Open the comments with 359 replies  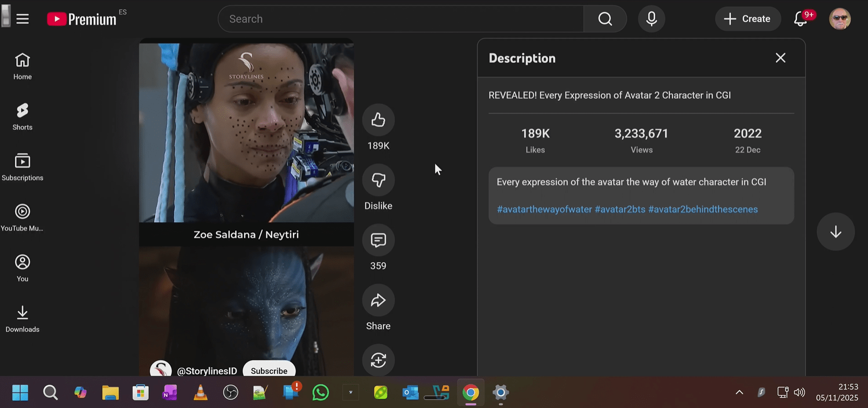tap(378, 240)
